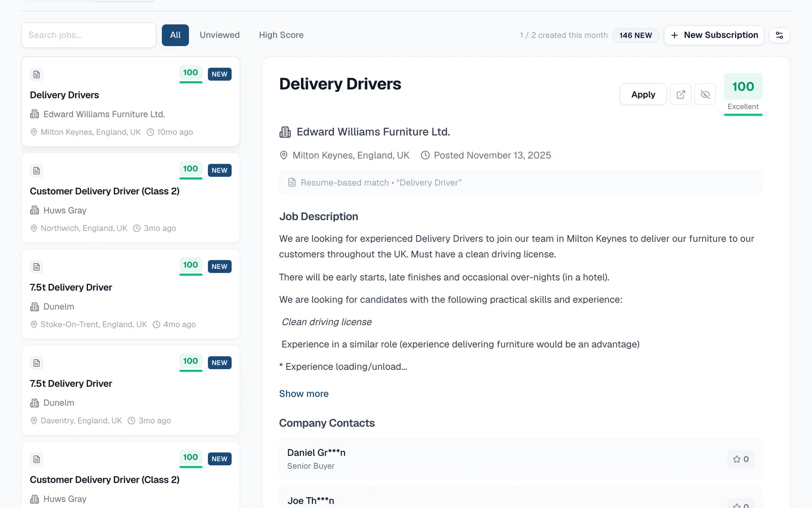Click document icon on Stoke-On-Trent Dunelm card
This screenshot has width=812, height=508.
point(37,267)
